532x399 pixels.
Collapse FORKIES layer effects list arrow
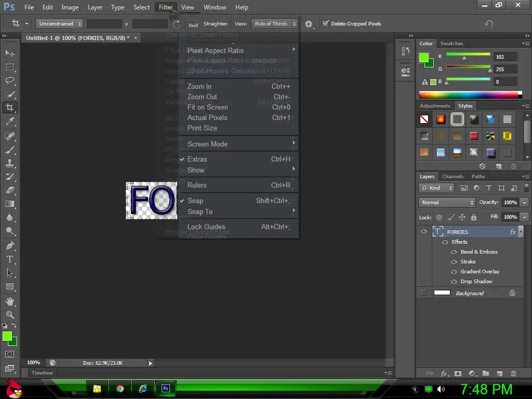point(521,231)
